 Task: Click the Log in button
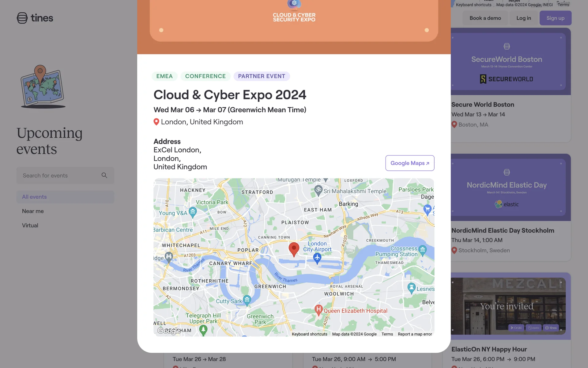(x=523, y=18)
